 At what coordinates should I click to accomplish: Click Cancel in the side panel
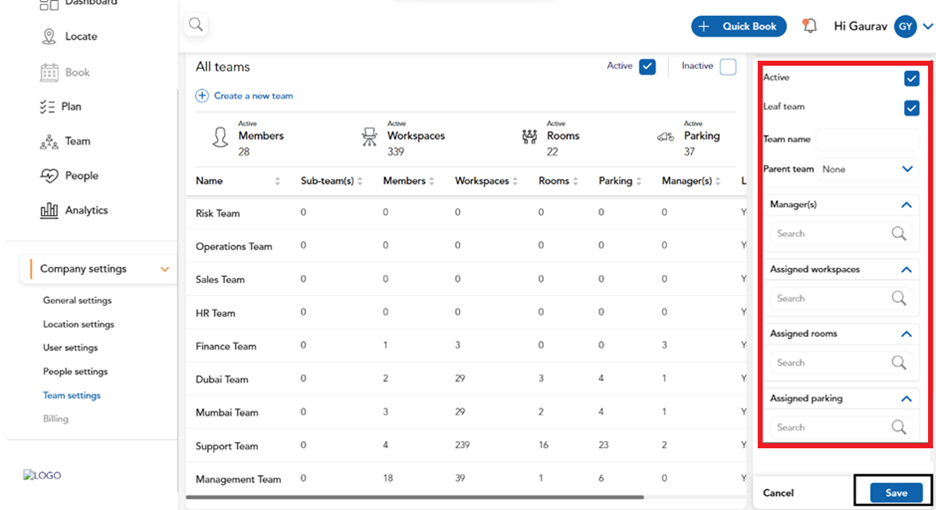[x=778, y=493]
